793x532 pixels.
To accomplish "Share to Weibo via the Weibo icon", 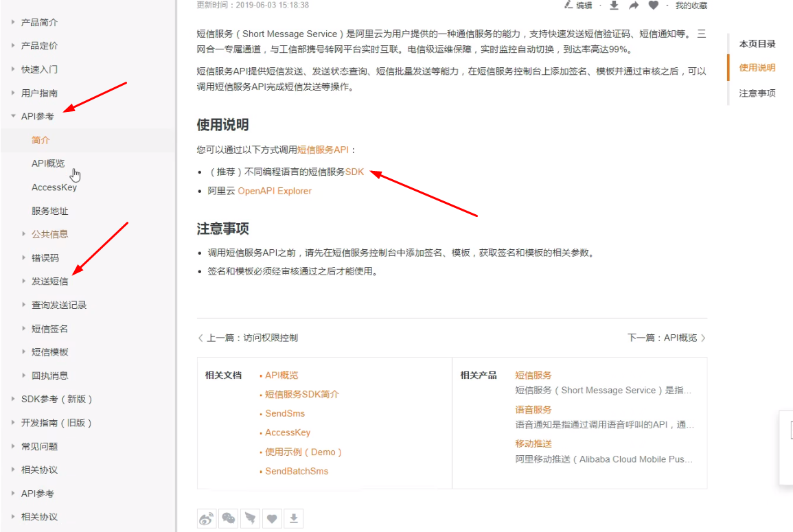I will [x=207, y=518].
